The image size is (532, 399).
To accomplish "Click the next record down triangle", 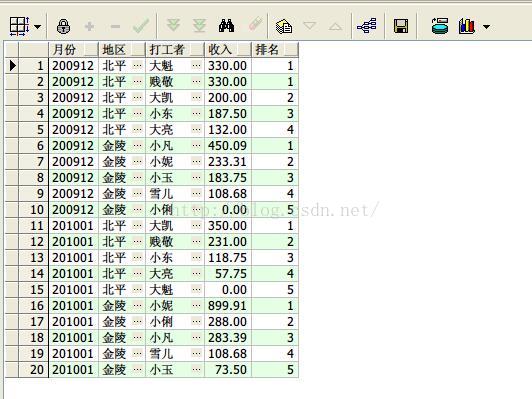I will pyautogui.click(x=310, y=26).
